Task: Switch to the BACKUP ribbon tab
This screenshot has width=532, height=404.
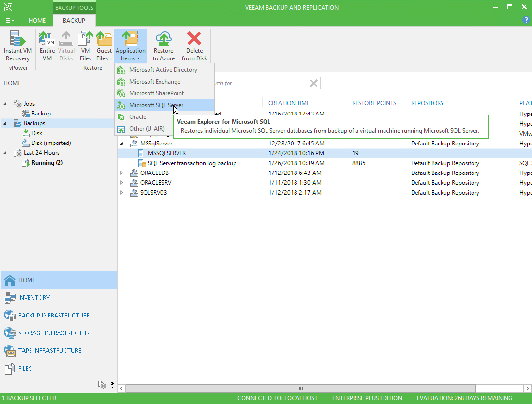Action: (74, 20)
